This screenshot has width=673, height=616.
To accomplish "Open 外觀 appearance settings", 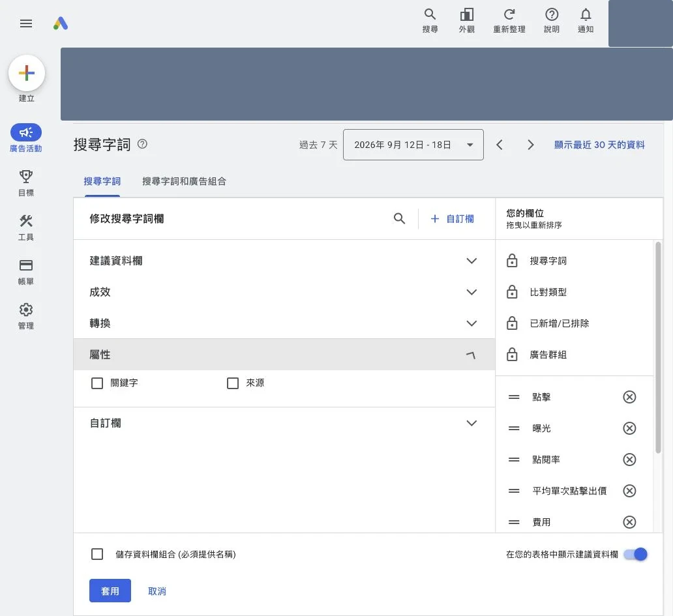I will click(x=466, y=21).
